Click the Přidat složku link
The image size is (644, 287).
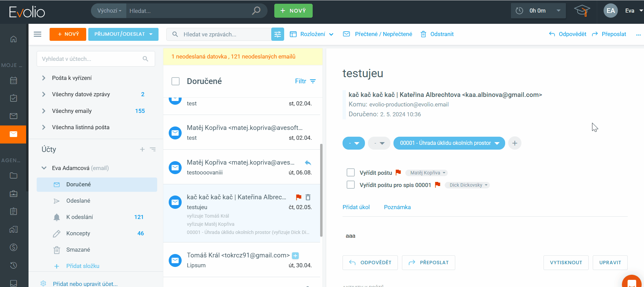(82, 266)
